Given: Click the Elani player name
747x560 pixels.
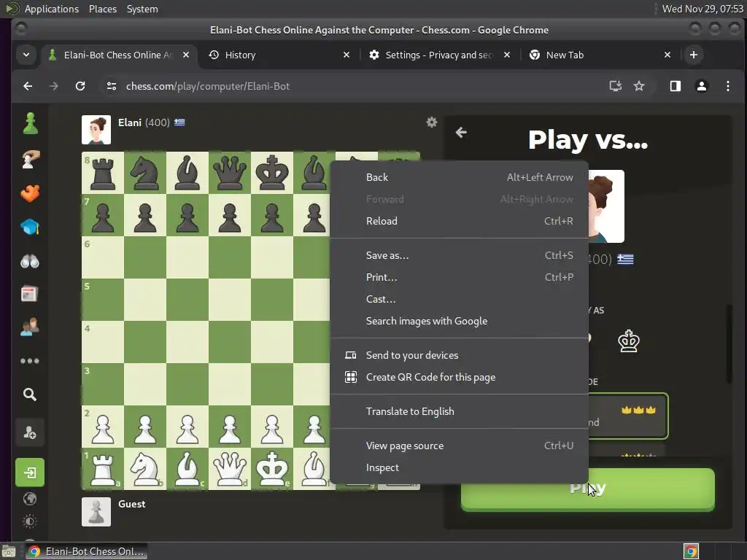Looking at the screenshot, I should 130,122.
